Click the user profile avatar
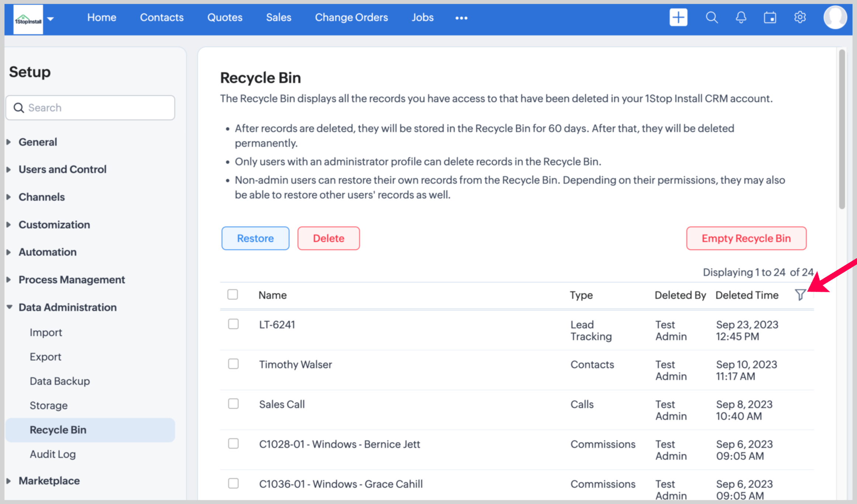Screen dimensions: 857x504 tap(835, 17)
